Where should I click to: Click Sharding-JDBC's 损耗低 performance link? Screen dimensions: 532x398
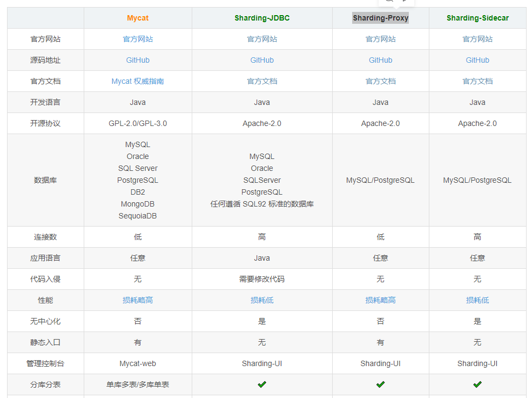[262, 300]
